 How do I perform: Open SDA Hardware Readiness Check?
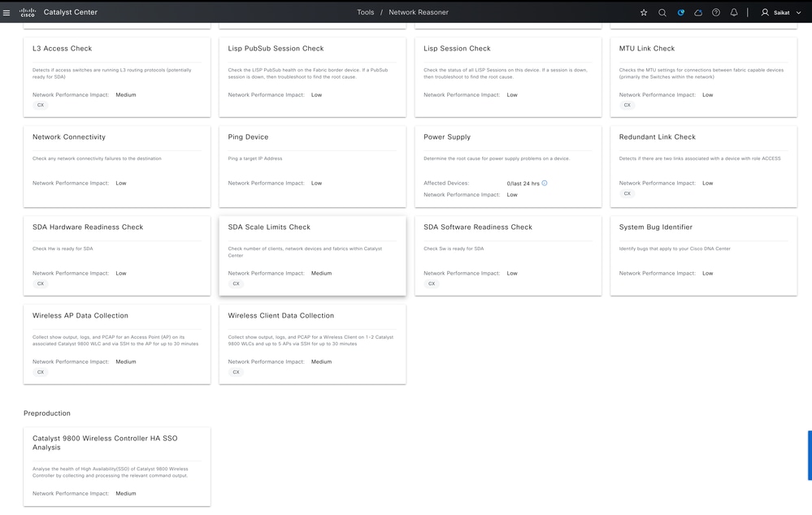[x=117, y=256]
